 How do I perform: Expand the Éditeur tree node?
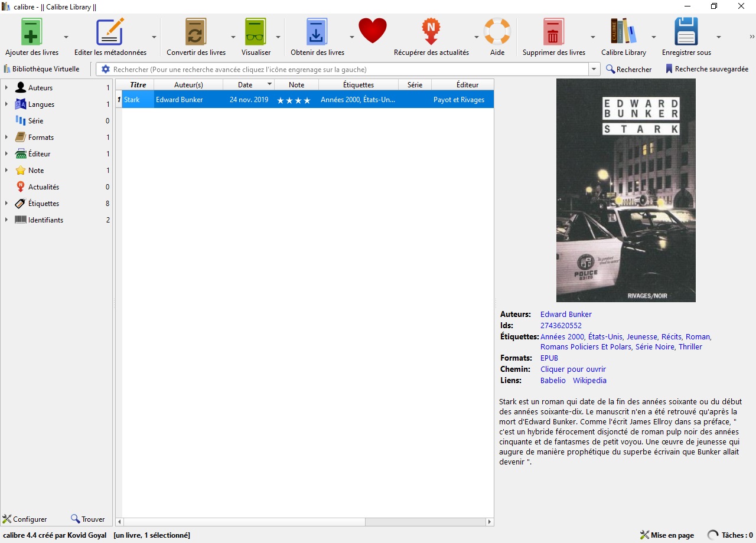tap(6, 154)
